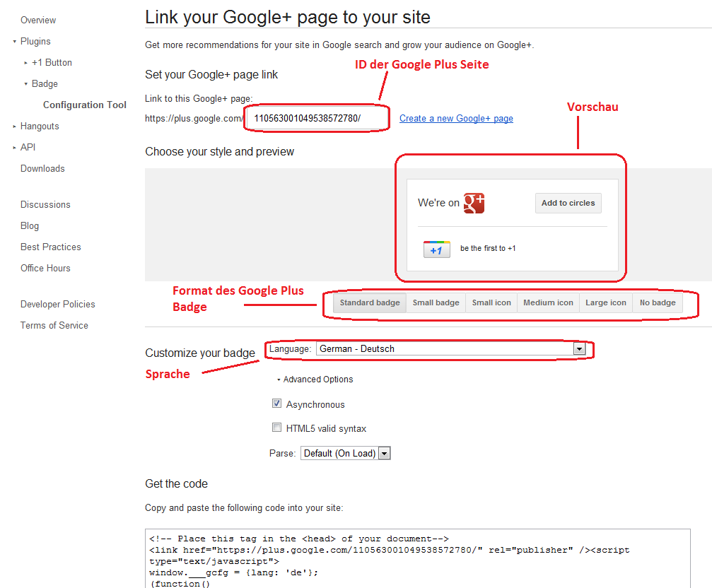Image resolution: width=712 pixels, height=588 pixels.
Task: Open Create a new Google+ page link
Action: click(x=456, y=119)
